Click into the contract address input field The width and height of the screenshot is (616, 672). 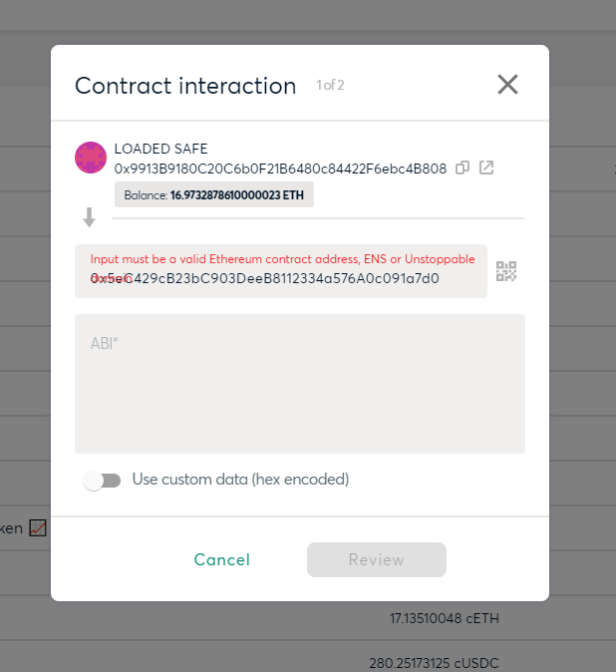[281, 271]
